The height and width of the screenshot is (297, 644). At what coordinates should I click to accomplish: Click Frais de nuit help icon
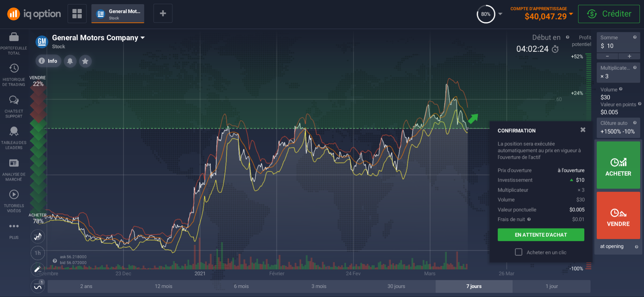[529, 219]
